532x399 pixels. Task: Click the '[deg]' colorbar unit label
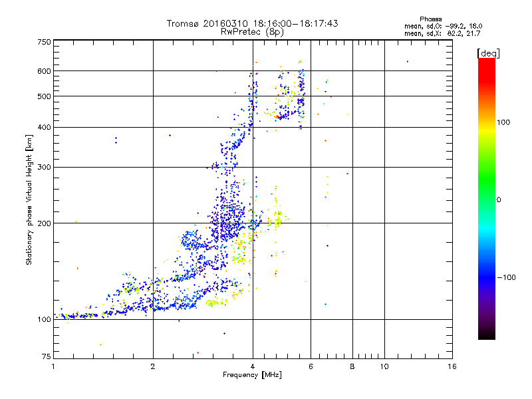(488, 53)
